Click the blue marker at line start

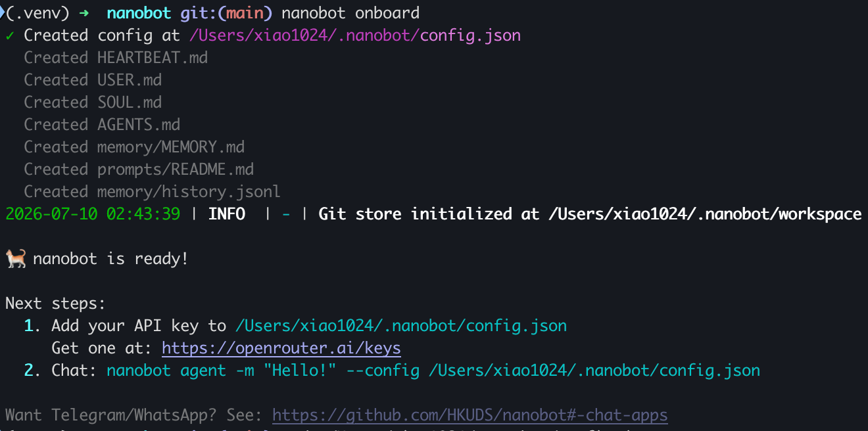coord(2,12)
